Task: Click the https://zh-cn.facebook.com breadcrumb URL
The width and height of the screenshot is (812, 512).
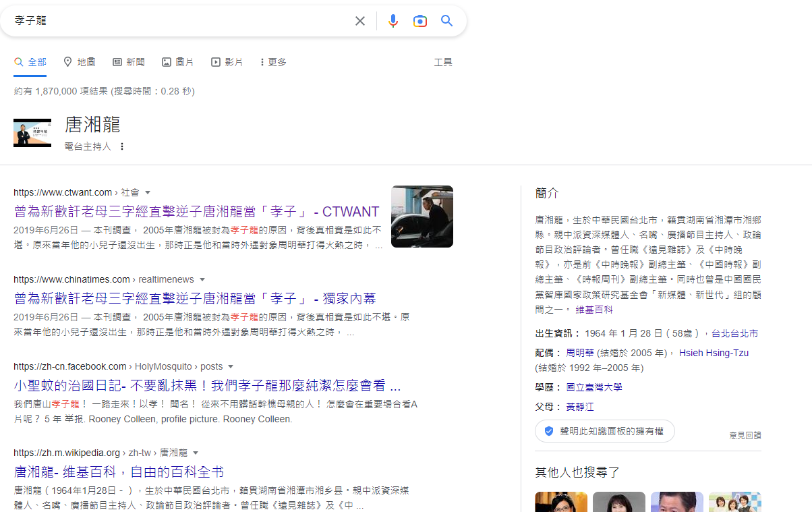Action: 70,367
